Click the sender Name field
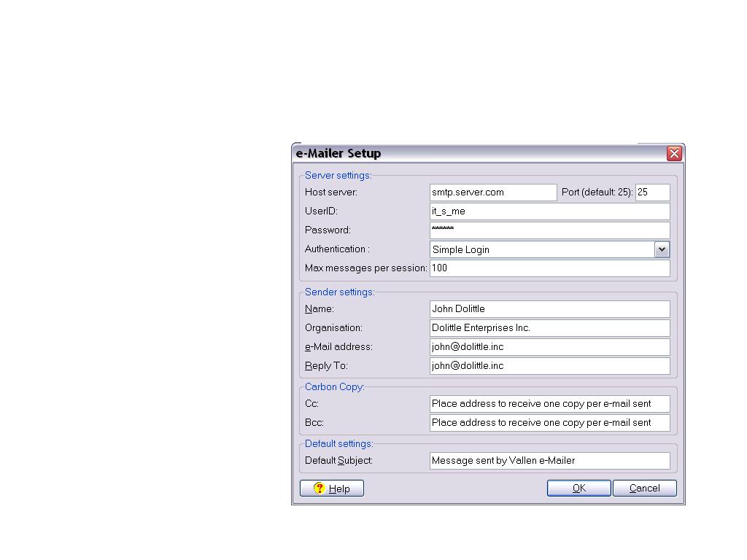Screen dimensions: 747x560 [549, 309]
